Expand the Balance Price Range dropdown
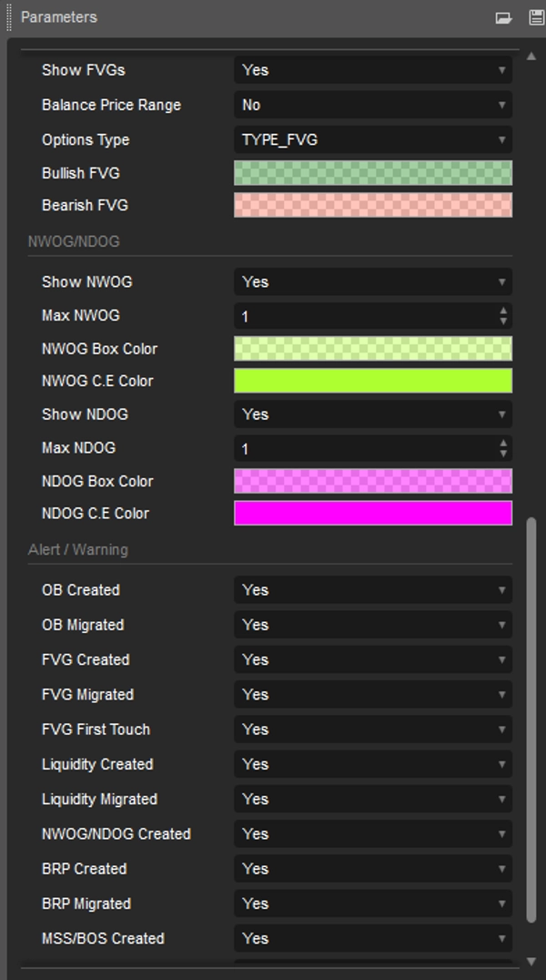This screenshot has height=980, width=546. [x=372, y=105]
